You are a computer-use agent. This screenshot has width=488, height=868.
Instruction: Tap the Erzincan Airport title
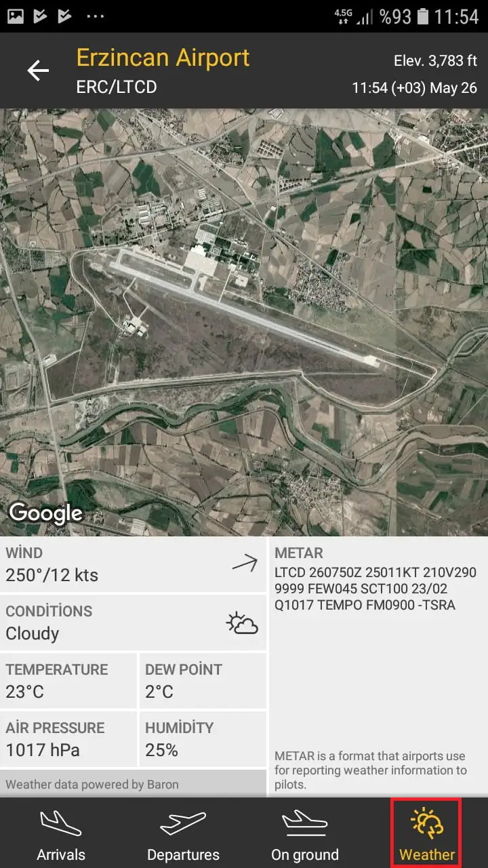coord(163,58)
